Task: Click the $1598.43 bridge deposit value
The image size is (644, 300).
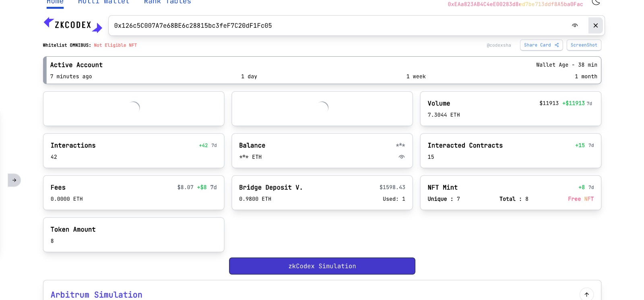Action: [392, 187]
